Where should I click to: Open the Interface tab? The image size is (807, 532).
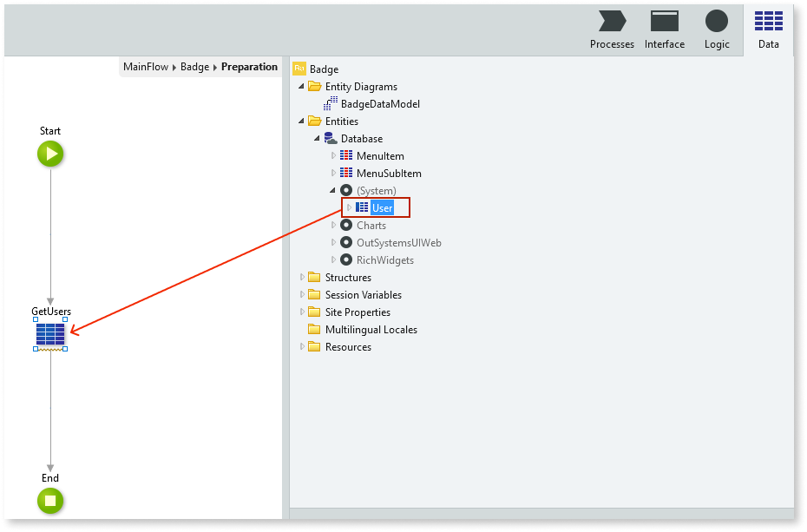[664, 30]
